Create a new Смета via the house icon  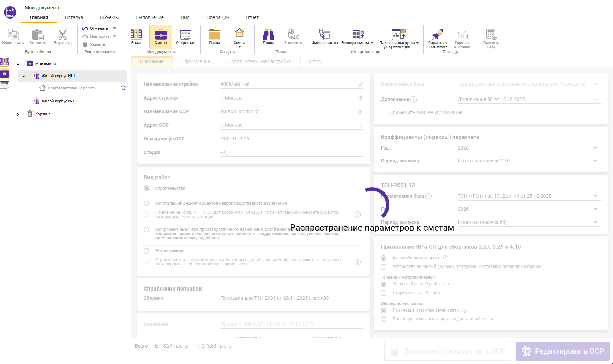click(239, 37)
